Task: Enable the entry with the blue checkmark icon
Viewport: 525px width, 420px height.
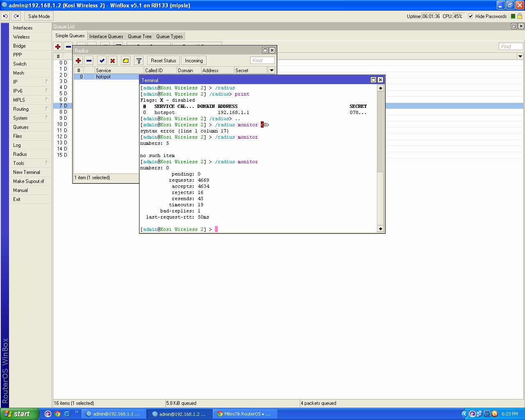Action: tap(102, 61)
